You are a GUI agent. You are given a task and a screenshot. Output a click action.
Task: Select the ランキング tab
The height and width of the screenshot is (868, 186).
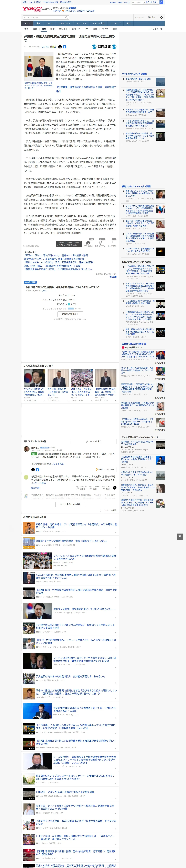[115, 24]
